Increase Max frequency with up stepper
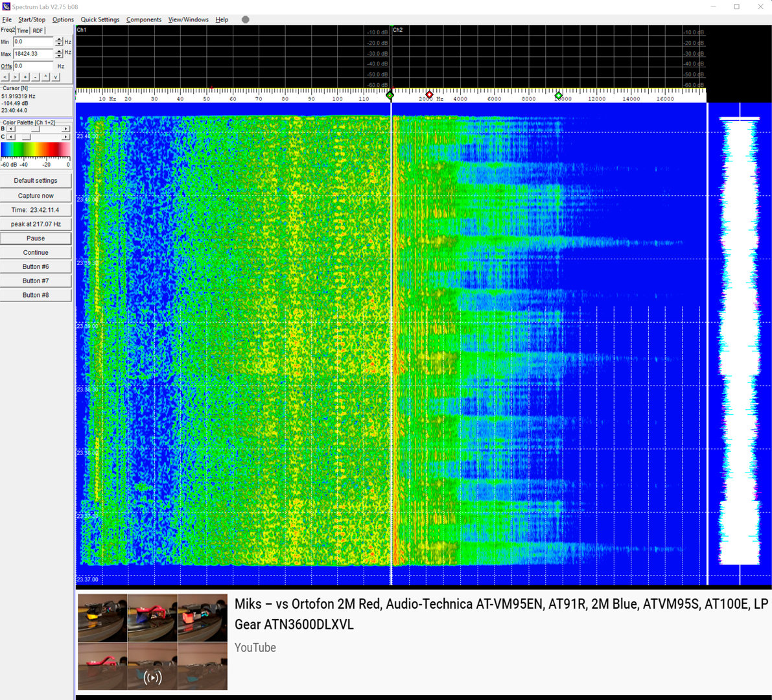The image size is (772, 700). pos(59,51)
